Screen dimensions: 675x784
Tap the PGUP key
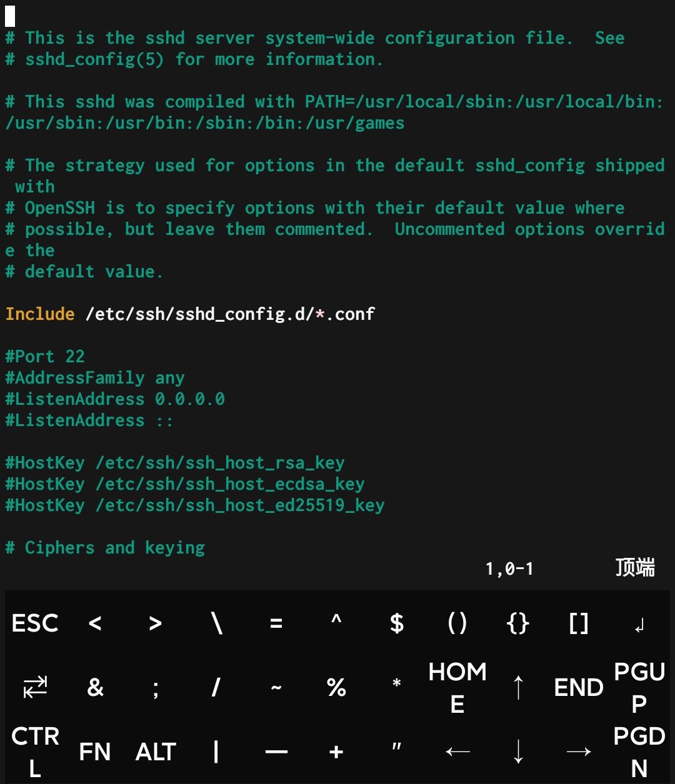639,687
